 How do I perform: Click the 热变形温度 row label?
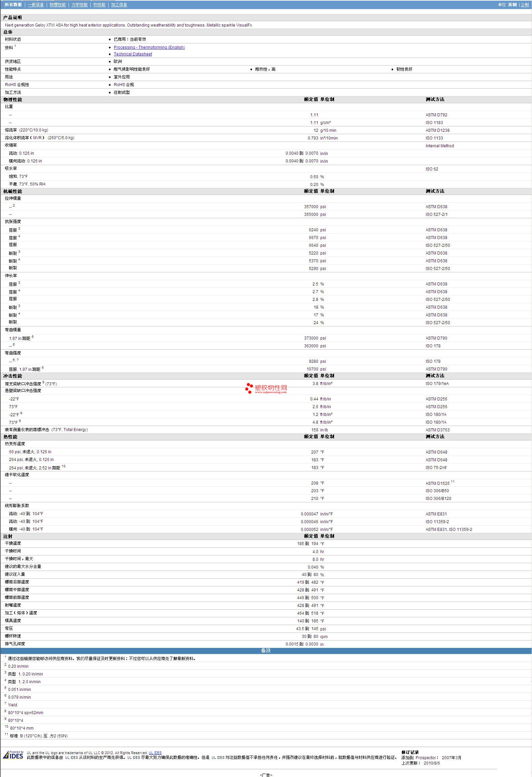pyautogui.click(x=15, y=444)
